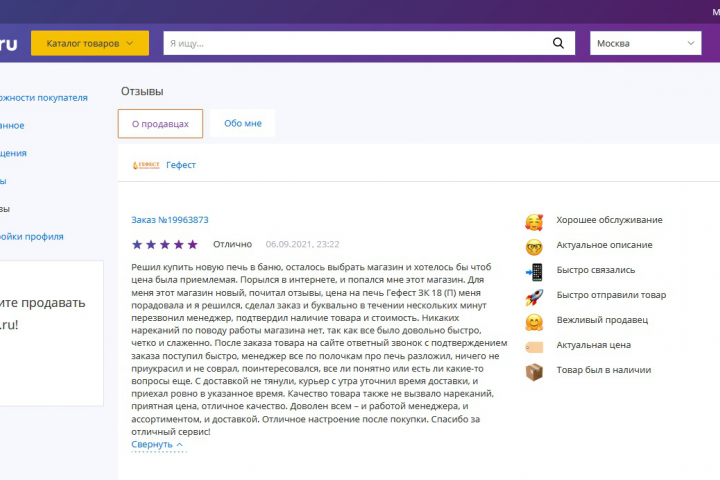This screenshot has width=720, height=480.
Task: Open sidebar link ending 'покупателя'
Action: coord(44,98)
